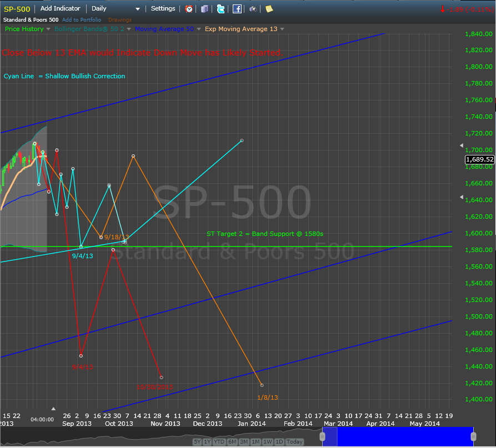Open the Drawings link

(x=119, y=20)
